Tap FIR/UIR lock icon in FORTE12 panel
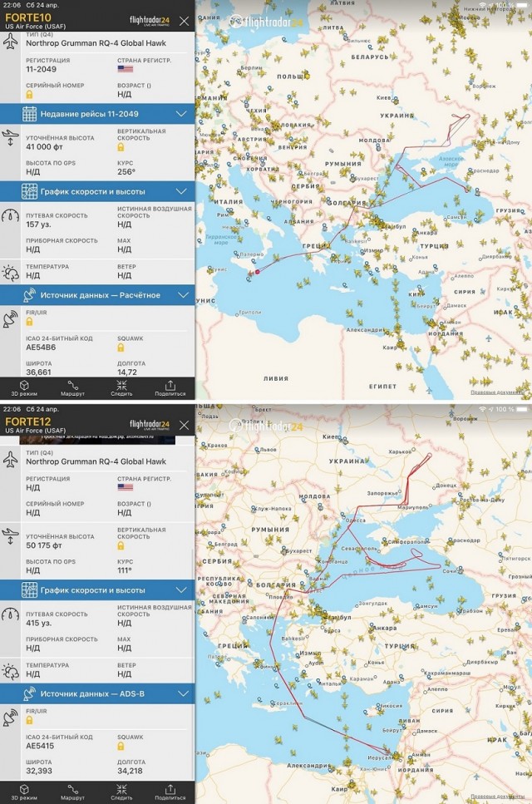Screen dimensions: 532x804 (x=29, y=720)
